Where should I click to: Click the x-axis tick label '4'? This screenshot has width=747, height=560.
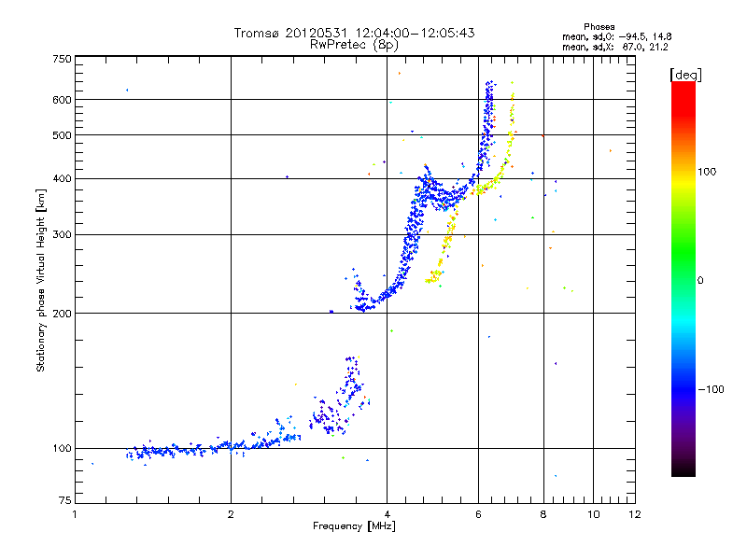(x=387, y=514)
